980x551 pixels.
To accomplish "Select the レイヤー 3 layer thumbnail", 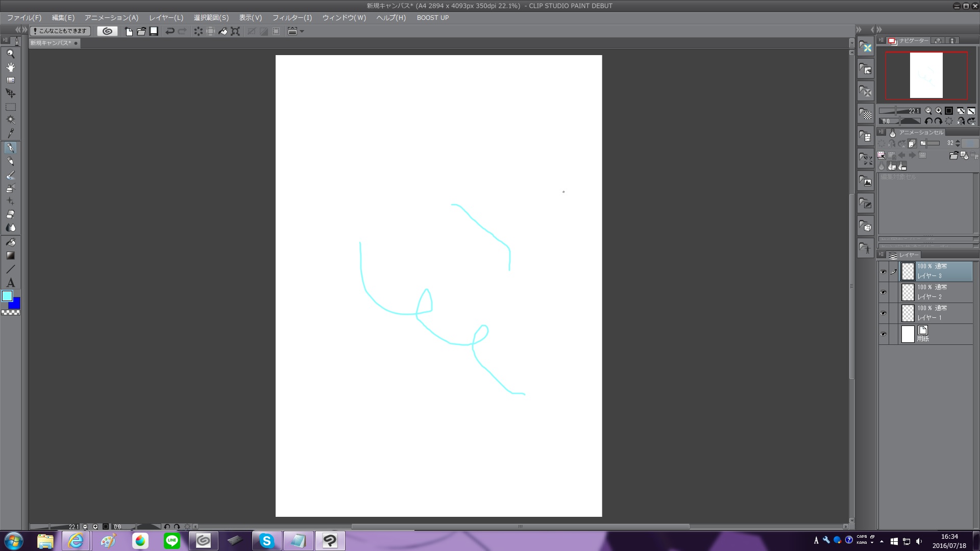I will [908, 271].
